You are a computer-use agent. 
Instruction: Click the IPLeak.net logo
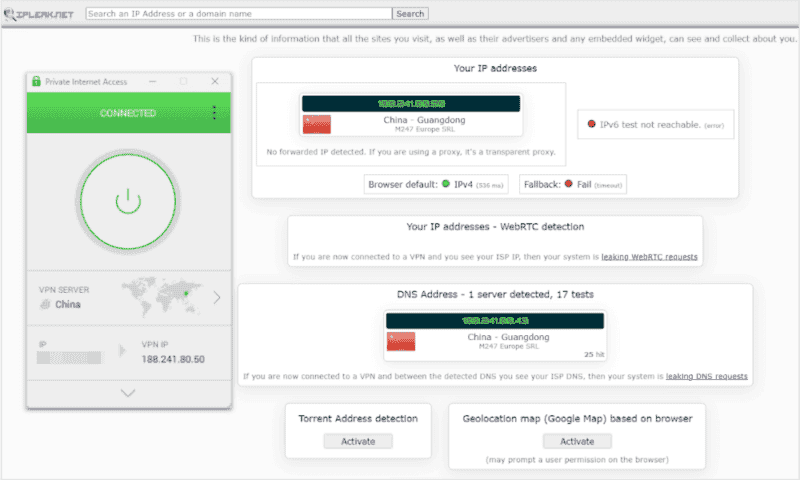tap(39, 14)
